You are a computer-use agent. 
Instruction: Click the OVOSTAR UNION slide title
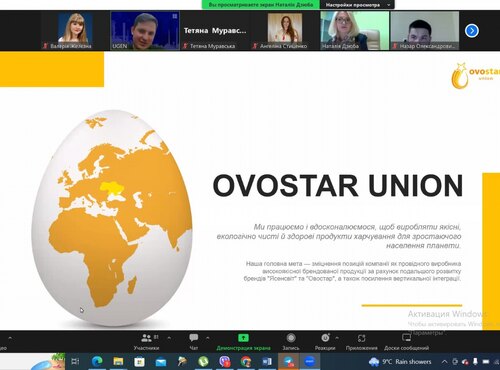(x=338, y=185)
